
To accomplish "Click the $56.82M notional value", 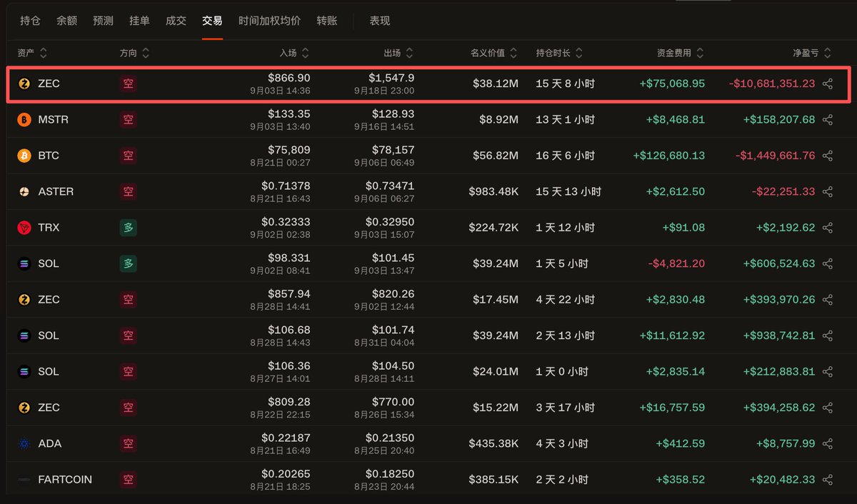I will tap(496, 156).
